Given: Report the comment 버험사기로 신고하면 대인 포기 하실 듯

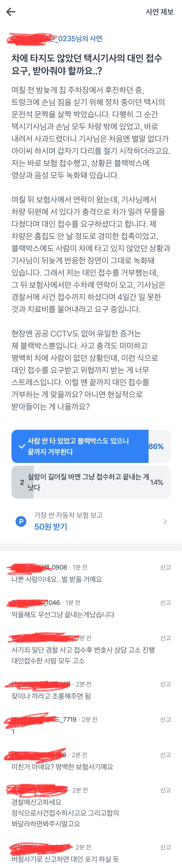Looking at the screenshot, I should pyautogui.click(x=165, y=847).
